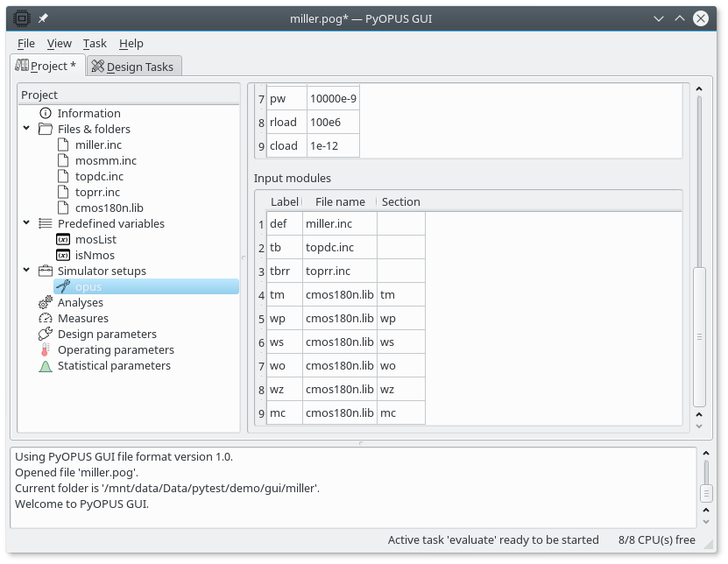Open the Task menu

click(x=95, y=43)
